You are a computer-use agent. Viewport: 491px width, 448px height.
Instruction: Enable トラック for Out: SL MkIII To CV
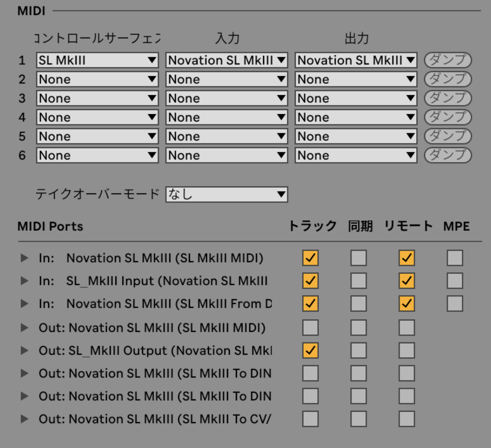[310, 419]
